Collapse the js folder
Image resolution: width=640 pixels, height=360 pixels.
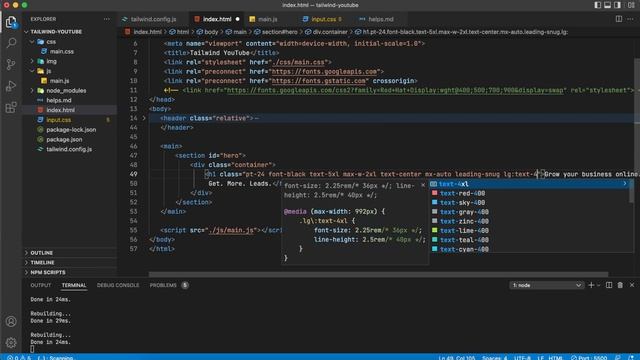tap(32, 71)
